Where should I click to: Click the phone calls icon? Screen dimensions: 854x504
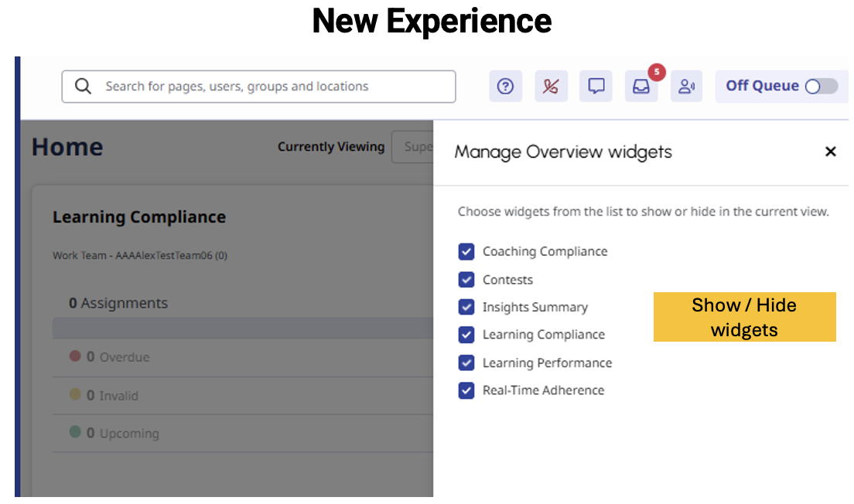(551, 87)
